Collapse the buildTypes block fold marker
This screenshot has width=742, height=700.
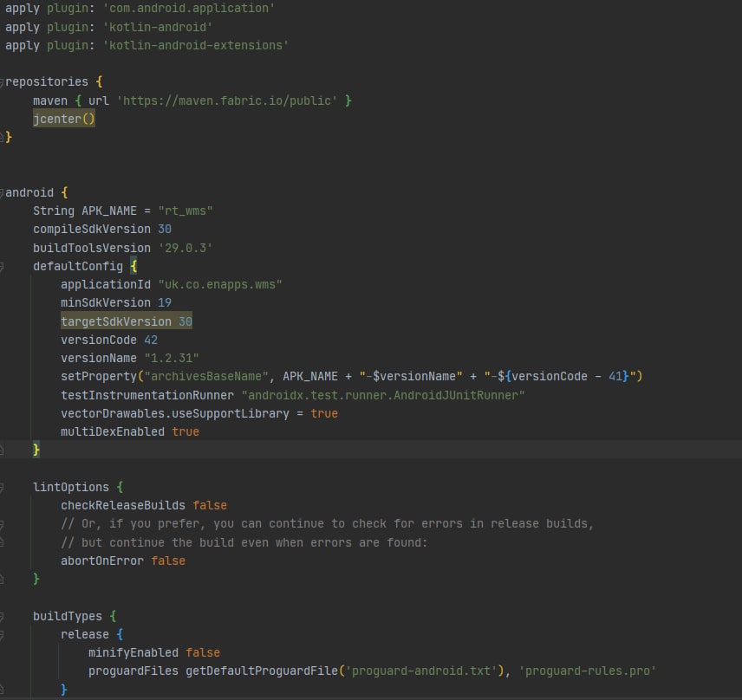tap(2, 617)
